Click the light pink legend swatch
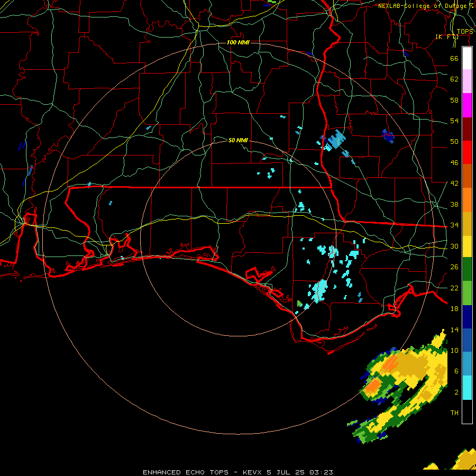 tap(467, 81)
